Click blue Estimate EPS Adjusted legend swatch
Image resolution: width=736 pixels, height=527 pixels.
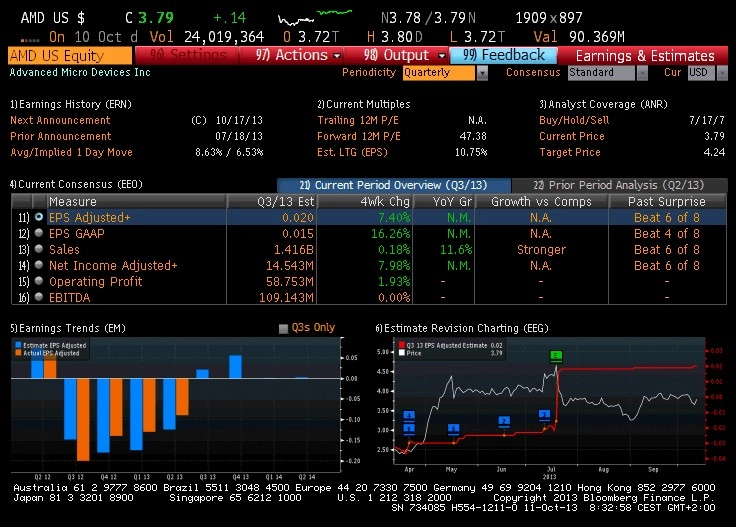[x=18, y=345]
